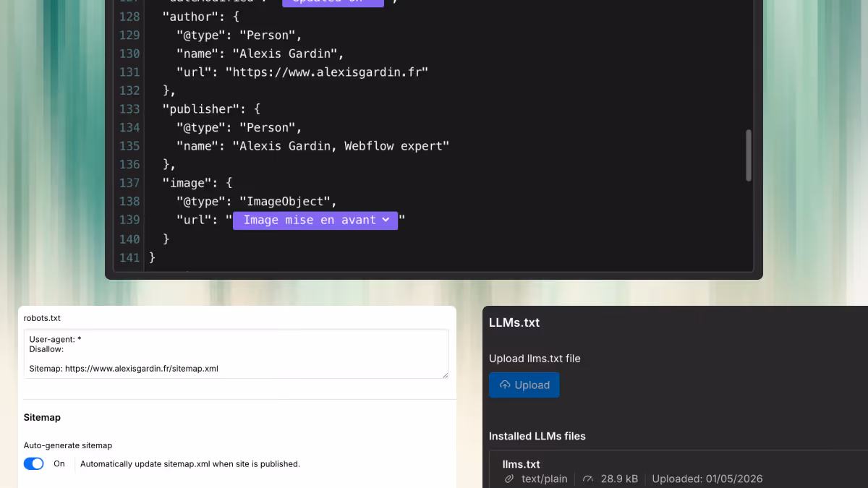Click the "https://www.alexisgardin.fr" url string in code
This screenshot has width=868, height=488.
[x=327, y=72]
